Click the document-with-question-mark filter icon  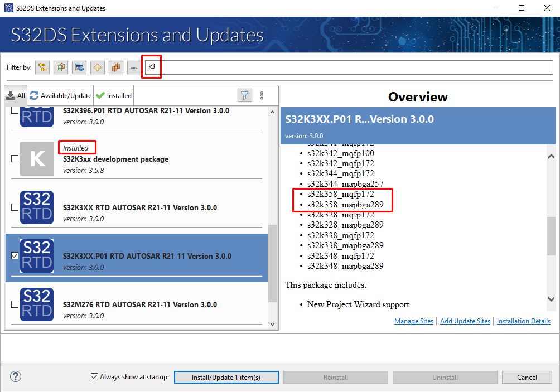[x=61, y=67]
